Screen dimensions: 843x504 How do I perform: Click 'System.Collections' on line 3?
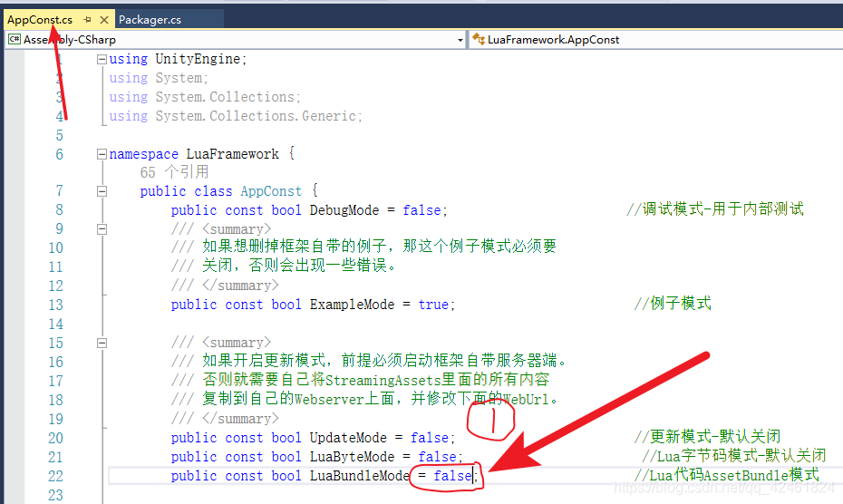[x=225, y=97]
